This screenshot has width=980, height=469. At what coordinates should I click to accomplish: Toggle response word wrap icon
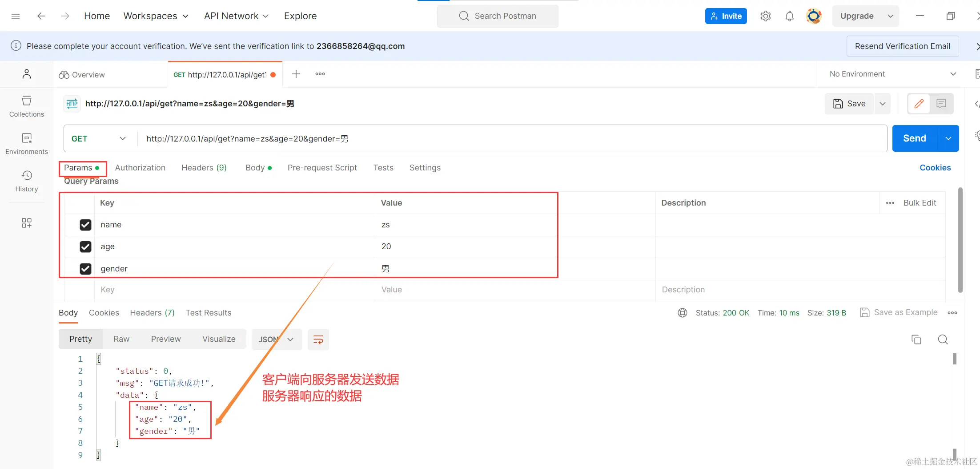tap(318, 340)
